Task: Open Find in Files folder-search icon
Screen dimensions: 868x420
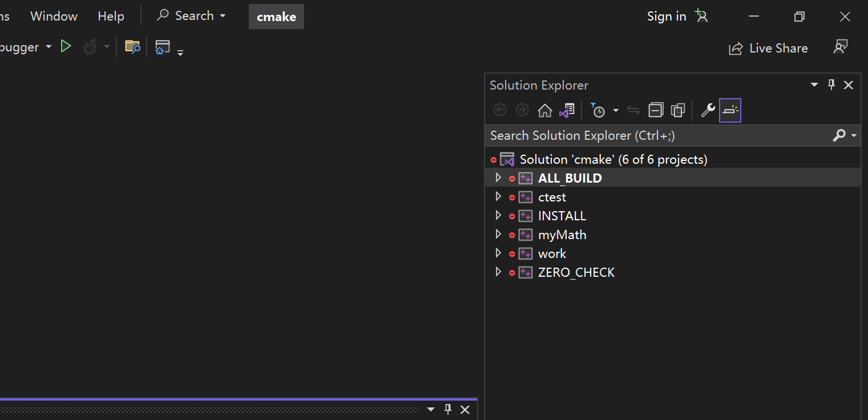Action: pos(132,47)
